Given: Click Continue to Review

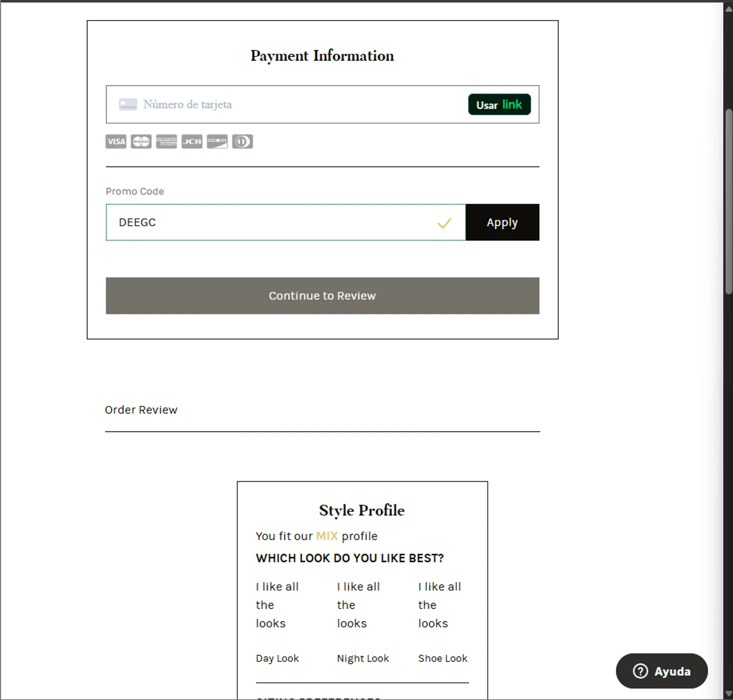Looking at the screenshot, I should pyautogui.click(x=323, y=296).
